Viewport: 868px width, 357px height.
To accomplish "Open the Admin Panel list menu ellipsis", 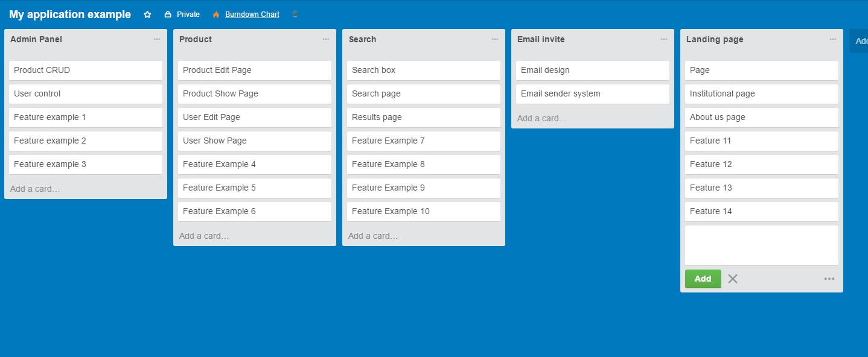I will pos(157,39).
